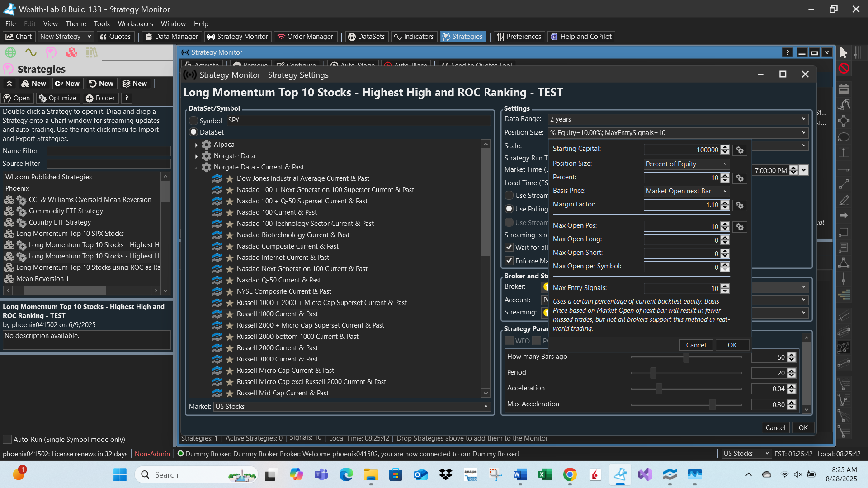
Task: Click the pink building blocks icon
Action: click(x=71, y=52)
